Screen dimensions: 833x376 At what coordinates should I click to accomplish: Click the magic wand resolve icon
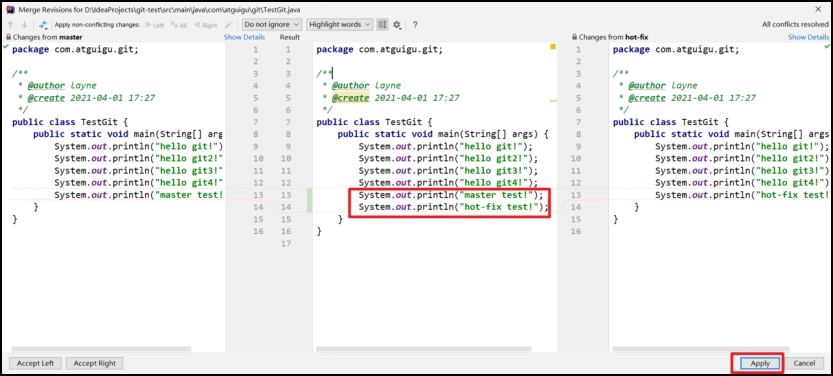(229, 25)
